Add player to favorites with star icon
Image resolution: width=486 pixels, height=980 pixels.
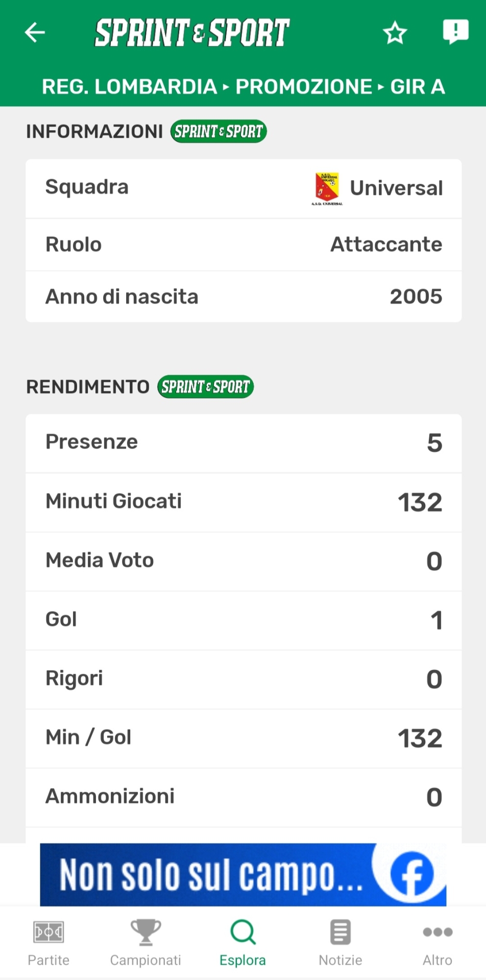tap(395, 33)
